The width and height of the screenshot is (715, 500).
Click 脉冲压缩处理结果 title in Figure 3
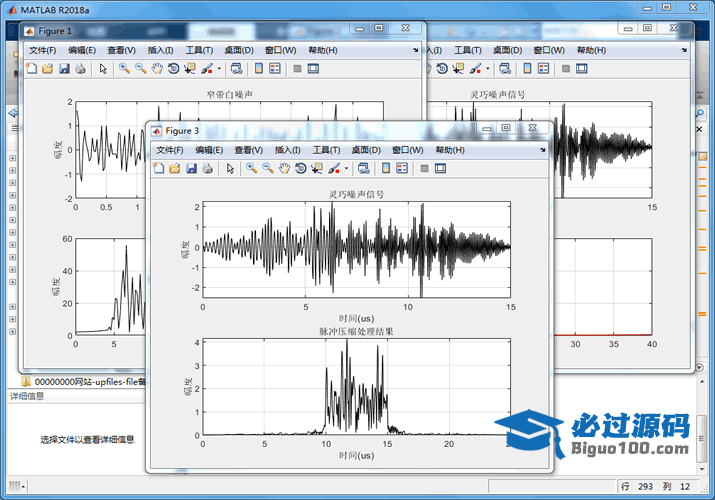[x=356, y=331]
